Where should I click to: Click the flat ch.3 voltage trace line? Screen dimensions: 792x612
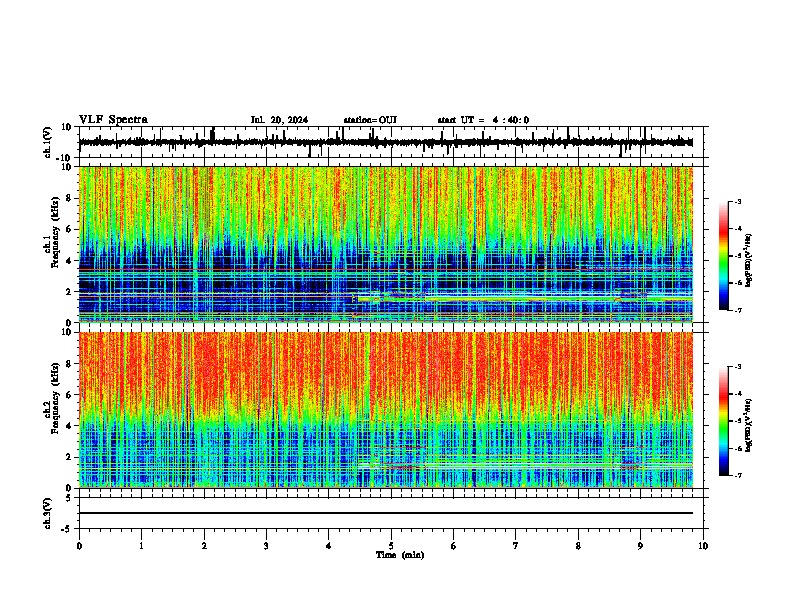386,513
